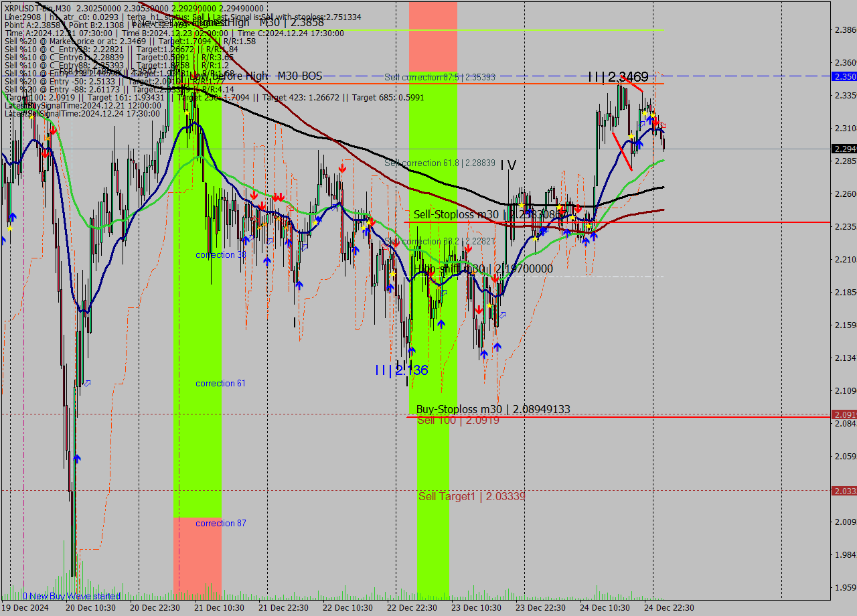Select the 'LatestSellSignalTime:2024.12.24 17:30:00' line
857x616 pixels.
(x=82, y=114)
